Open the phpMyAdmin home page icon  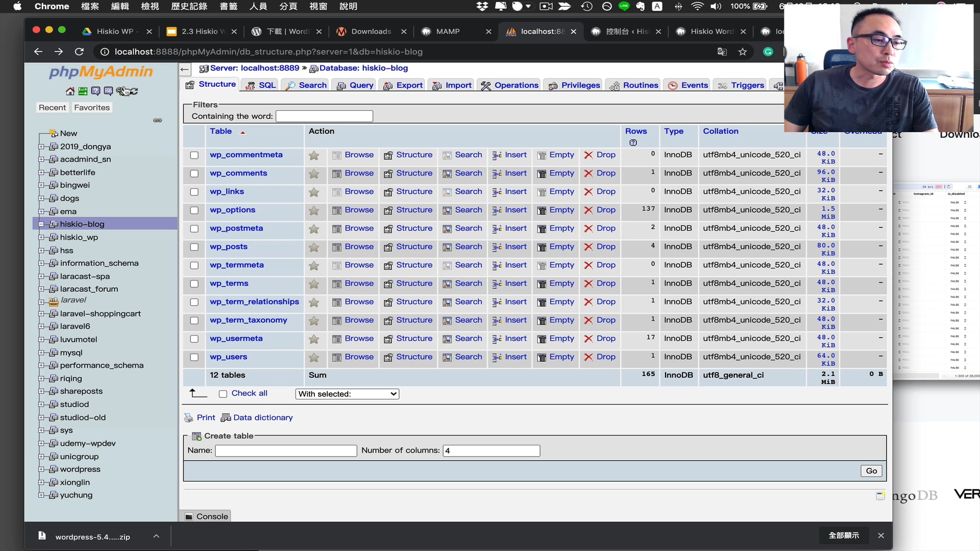pos(70,91)
